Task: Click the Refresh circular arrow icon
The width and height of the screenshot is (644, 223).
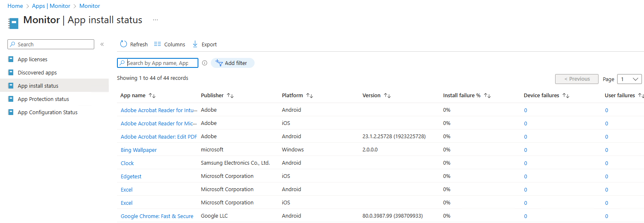Action: tap(124, 44)
